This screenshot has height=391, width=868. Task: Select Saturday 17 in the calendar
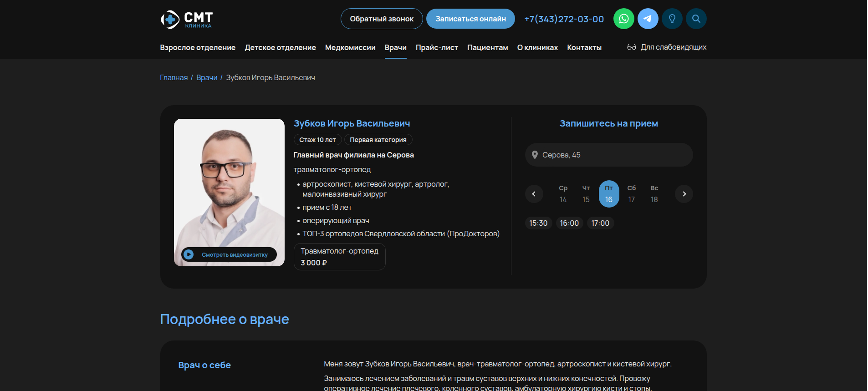pyautogui.click(x=631, y=194)
